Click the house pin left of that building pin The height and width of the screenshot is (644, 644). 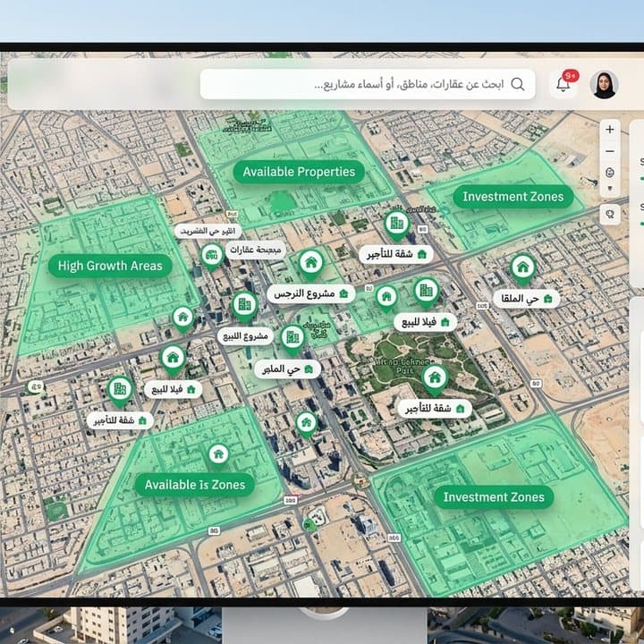[x=386, y=298]
